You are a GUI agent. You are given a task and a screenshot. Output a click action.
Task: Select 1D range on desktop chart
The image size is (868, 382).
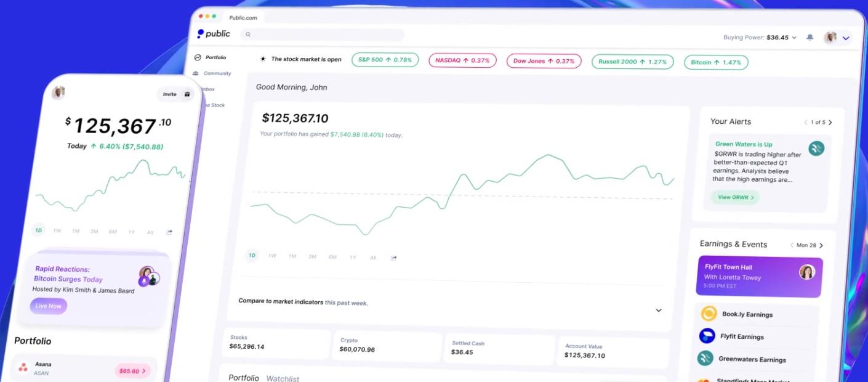252,255
